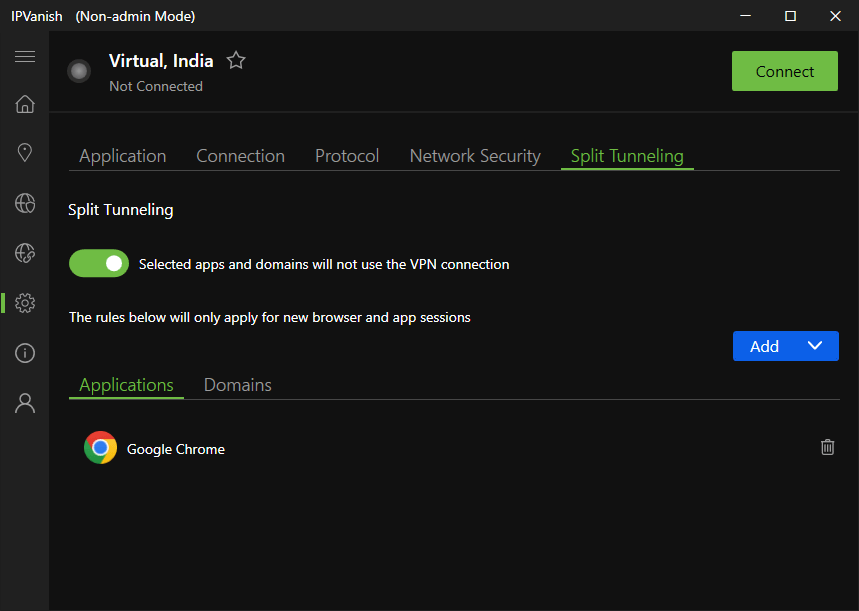Open the Account user icon

coord(25,403)
